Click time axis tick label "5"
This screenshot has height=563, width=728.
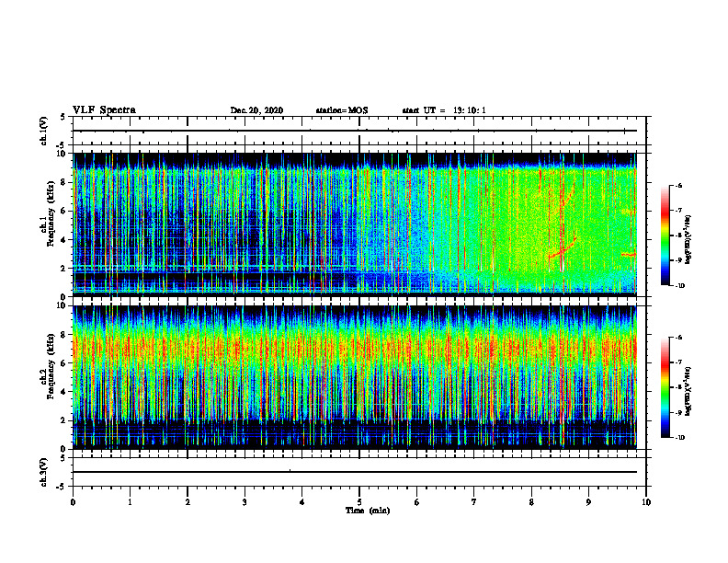(359, 502)
